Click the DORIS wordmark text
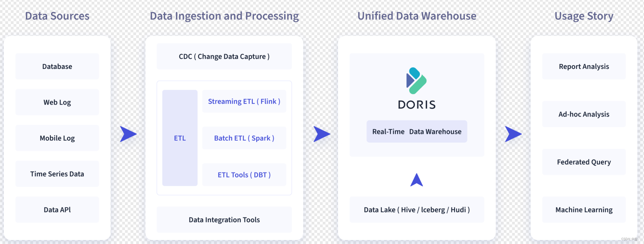 point(417,105)
